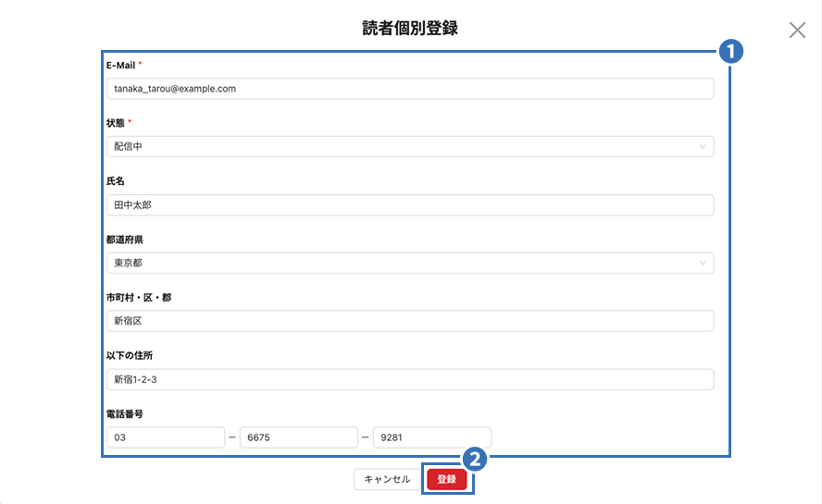Focus the 氏名 field containing 田中太郎
The height and width of the screenshot is (504, 822).
409,204
